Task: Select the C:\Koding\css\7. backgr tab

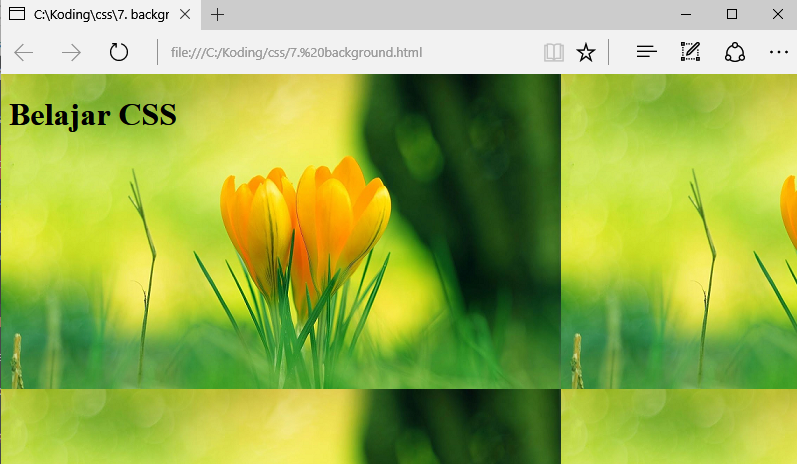Action: pos(101,15)
